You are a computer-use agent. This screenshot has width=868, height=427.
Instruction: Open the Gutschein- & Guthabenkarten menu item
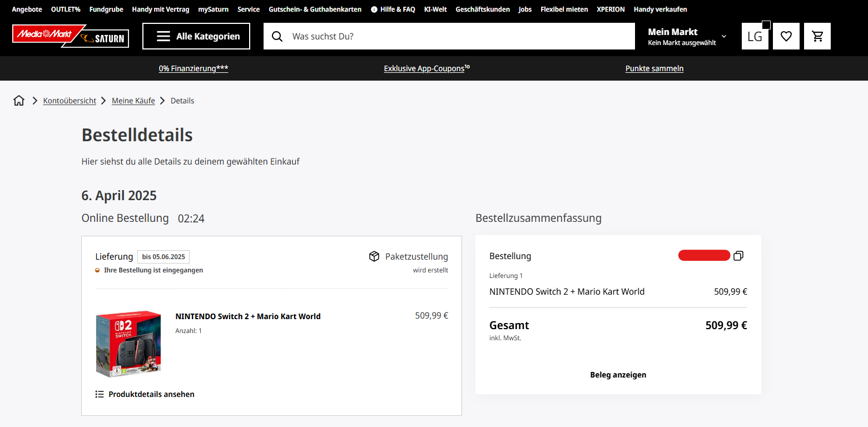coord(315,9)
